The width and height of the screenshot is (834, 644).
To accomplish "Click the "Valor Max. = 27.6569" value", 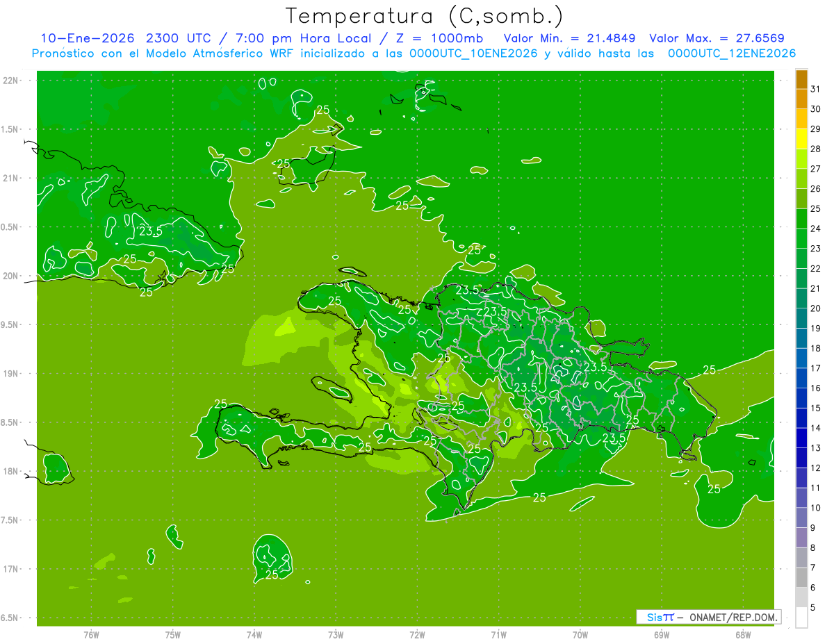I will 717,38.
